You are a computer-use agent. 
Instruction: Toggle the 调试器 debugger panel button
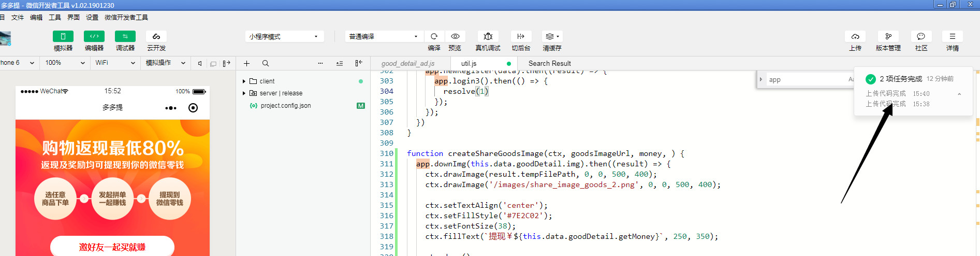tap(125, 36)
